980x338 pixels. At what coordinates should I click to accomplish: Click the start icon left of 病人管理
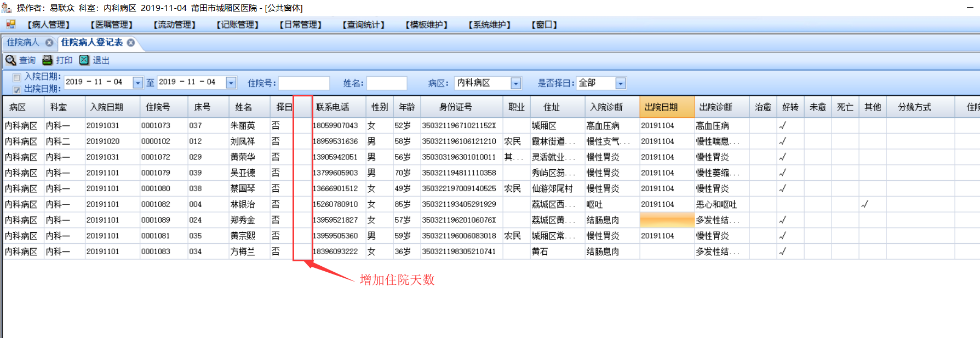pos(10,24)
